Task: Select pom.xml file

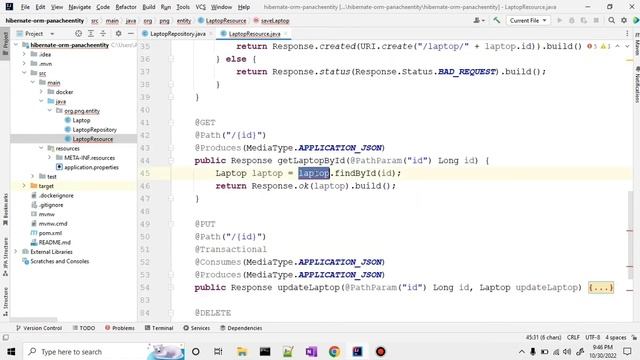Action: click(50, 233)
